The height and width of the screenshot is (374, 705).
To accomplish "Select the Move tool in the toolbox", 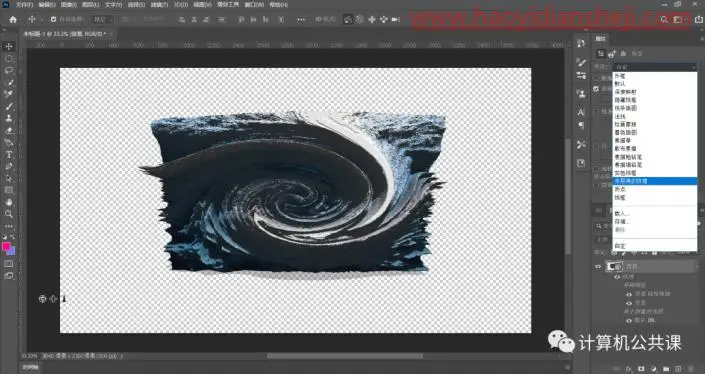I will (x=9, y=46).
